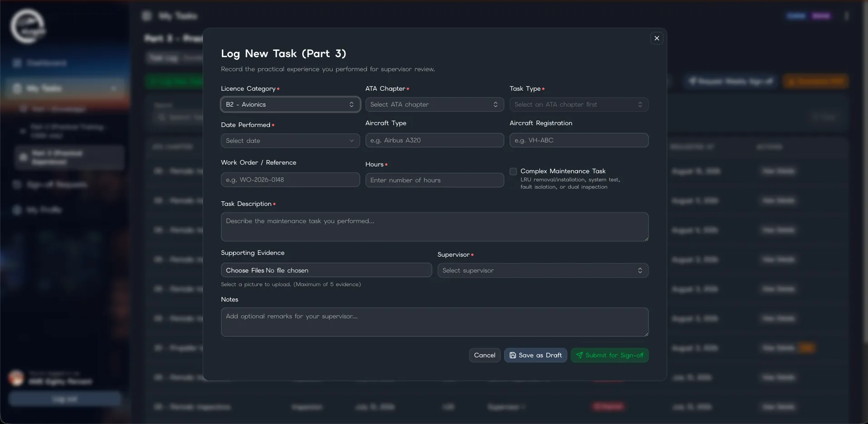Viewport: 868px width, 424px height.
Task: Focus the Aircraft Type input field
Action: pyautogui.click(x=434, y=140)
